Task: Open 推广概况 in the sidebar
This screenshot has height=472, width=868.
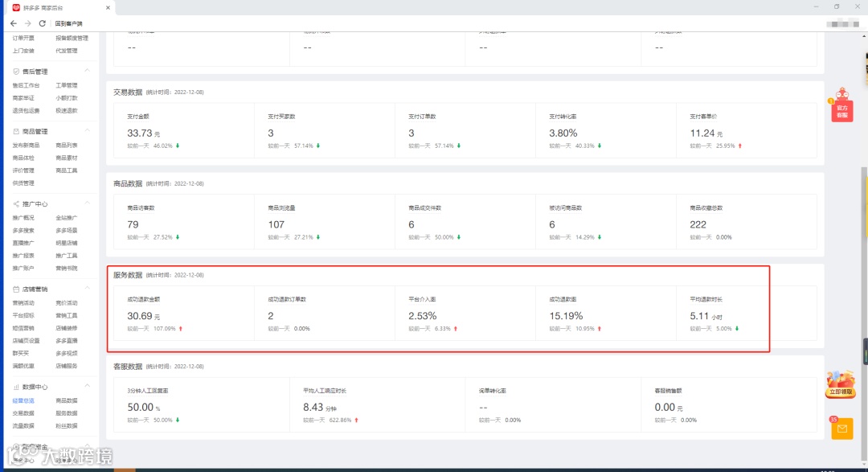Action: click(23, 218)
